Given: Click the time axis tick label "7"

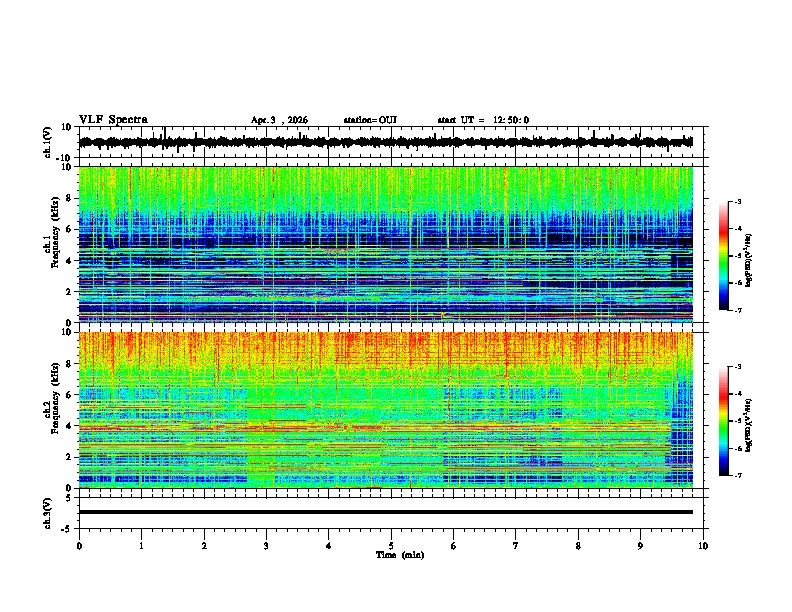Looking at the screenshot, I should click(516, 546).
